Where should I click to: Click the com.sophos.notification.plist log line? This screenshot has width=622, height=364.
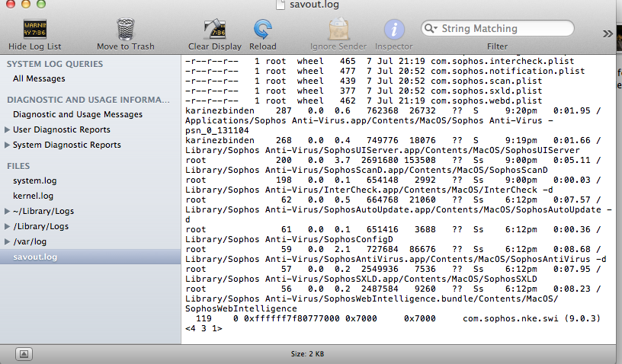click(x=385, y=71)
